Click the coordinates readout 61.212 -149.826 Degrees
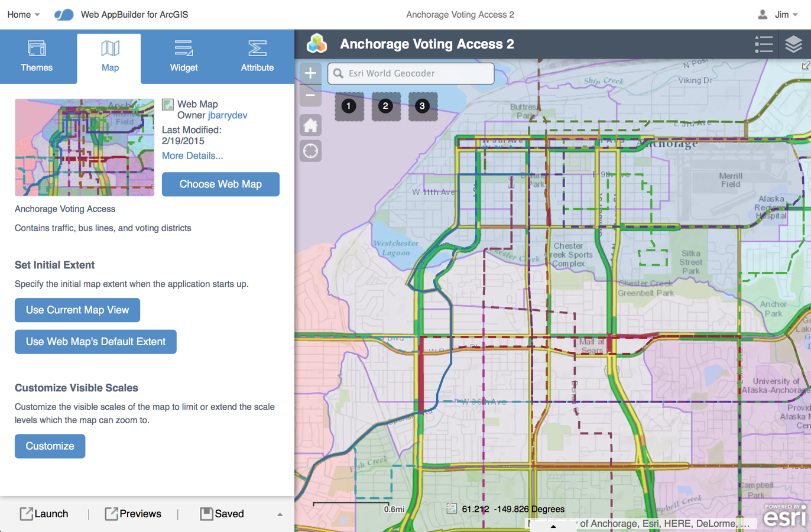 (513, 509)
